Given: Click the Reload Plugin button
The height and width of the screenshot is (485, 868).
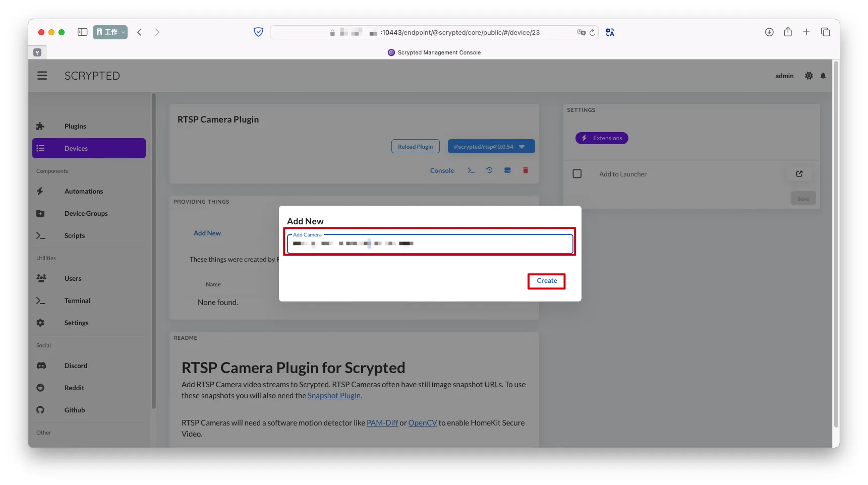Looking at the screenshot, I should click(x=415, y=147).
